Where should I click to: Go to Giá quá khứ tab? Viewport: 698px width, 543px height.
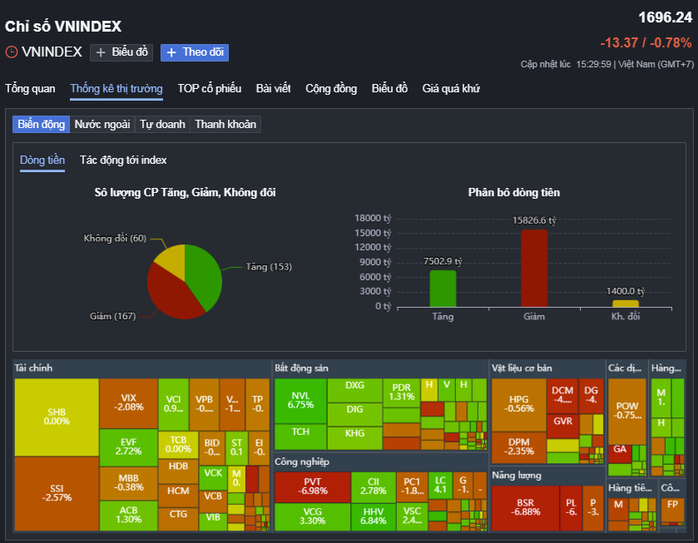click(451, 88)
